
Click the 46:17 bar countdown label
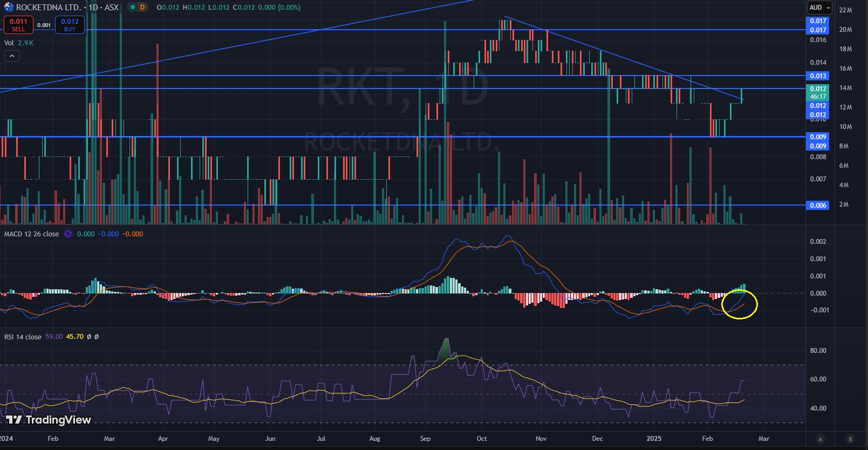(818, 97)
